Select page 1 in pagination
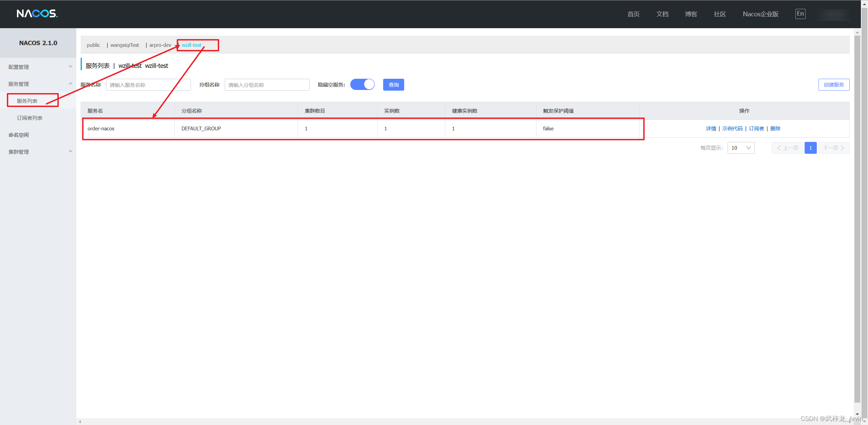 tap(810, 148)
